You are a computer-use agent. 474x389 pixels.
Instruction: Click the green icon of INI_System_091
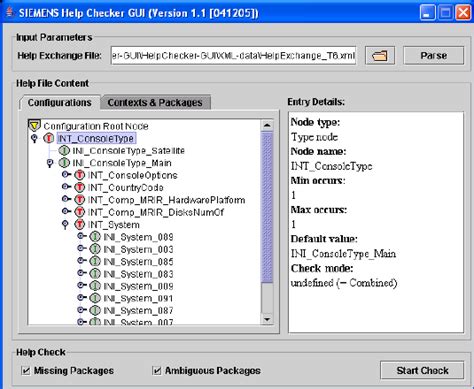tap(95, 298)
